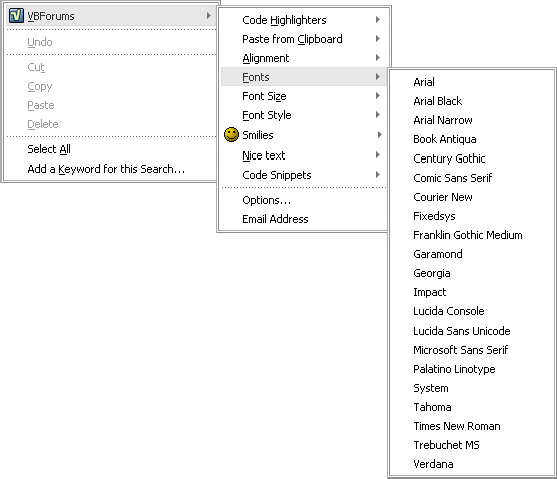Click Add a Keyword for this Search
The width and height of the screenshot is (557, 479).
[x=111, y=169]
